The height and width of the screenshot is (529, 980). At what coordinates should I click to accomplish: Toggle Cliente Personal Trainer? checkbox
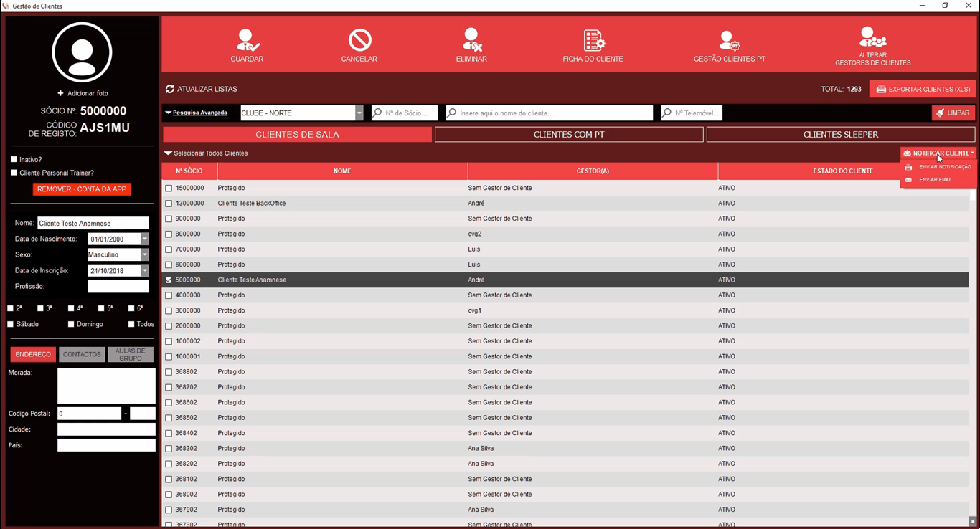(14, 172)
